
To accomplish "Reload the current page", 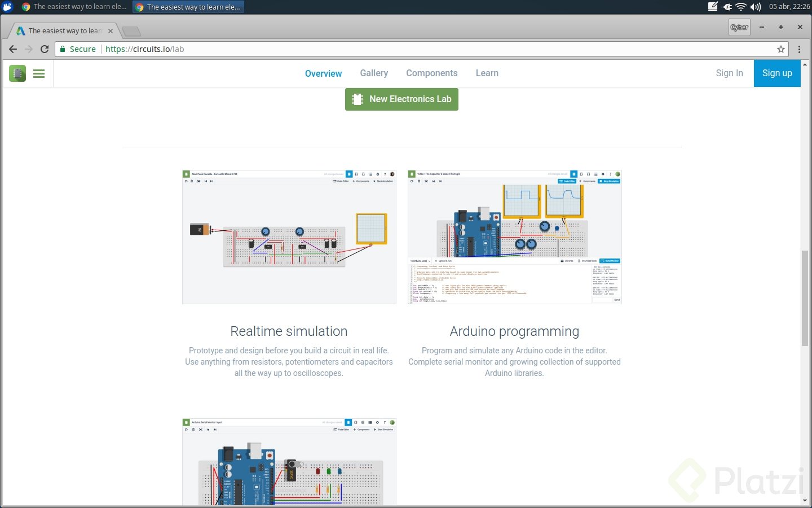I will (x=45, y=49).
